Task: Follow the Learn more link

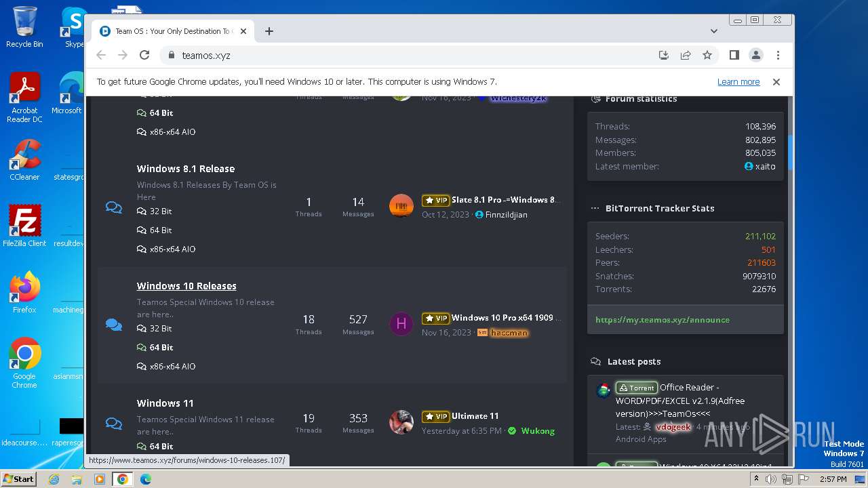Action: [738, 82]
